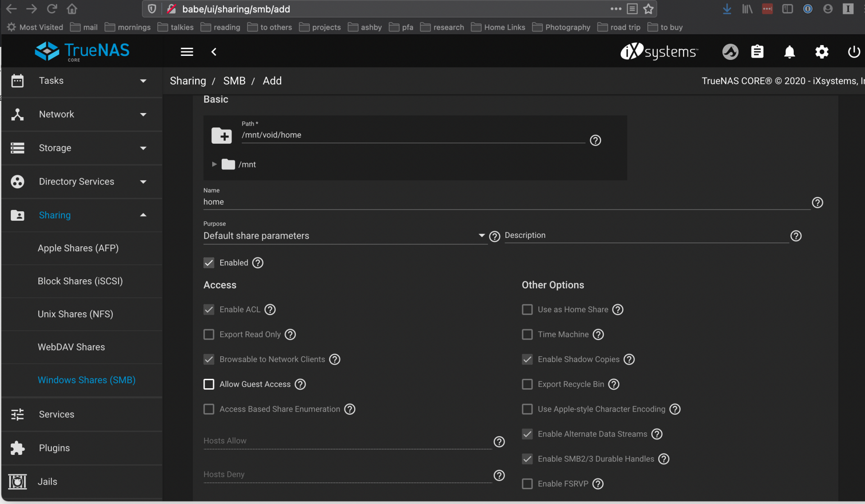Uncheck the Enabled checkbox
The width and height of the screenshot is (865, 504).
point(209,263)
